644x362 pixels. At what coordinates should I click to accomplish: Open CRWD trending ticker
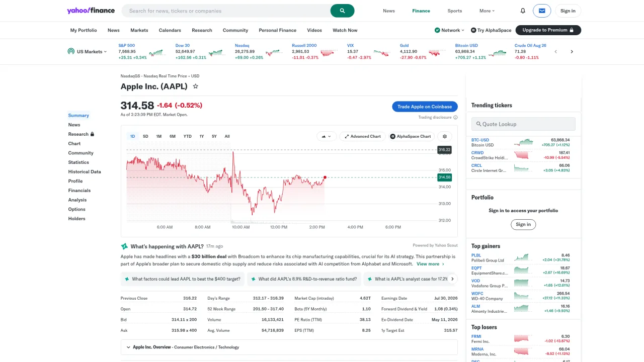(x=477, y=152)
